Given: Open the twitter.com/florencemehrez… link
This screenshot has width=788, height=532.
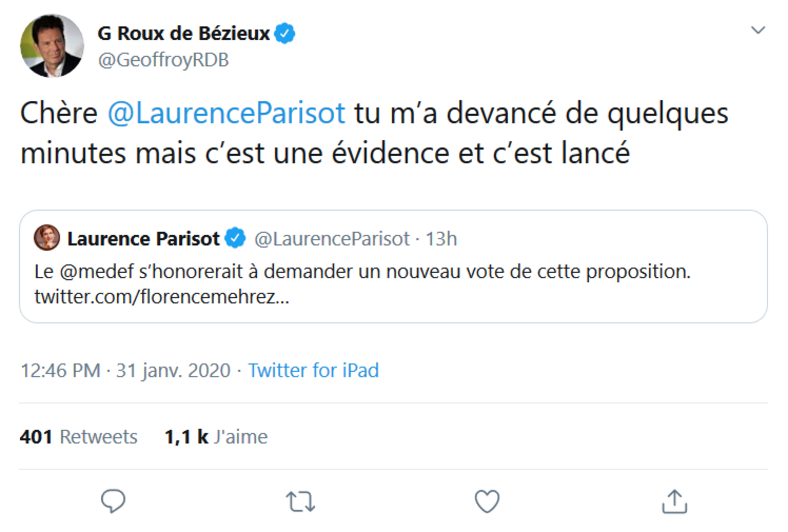Looking at the screenshot, I should tap(162, 297).
